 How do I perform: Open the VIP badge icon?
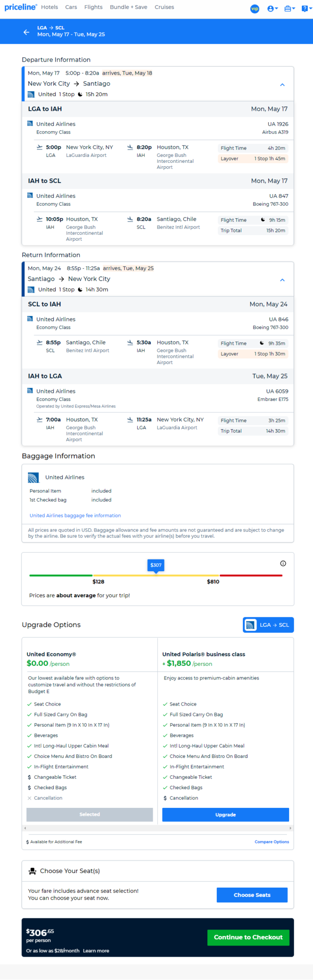pyautogui.click(x=255, y=8)
